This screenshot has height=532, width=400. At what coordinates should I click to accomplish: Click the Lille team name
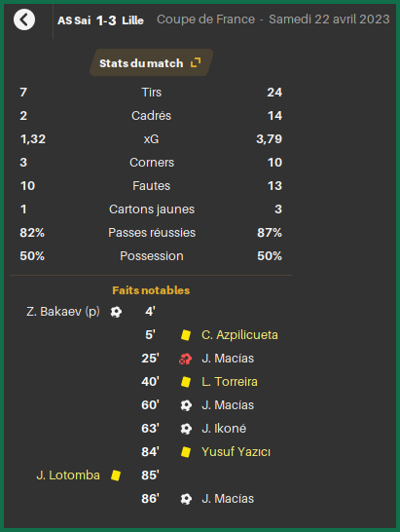[133, 20]
